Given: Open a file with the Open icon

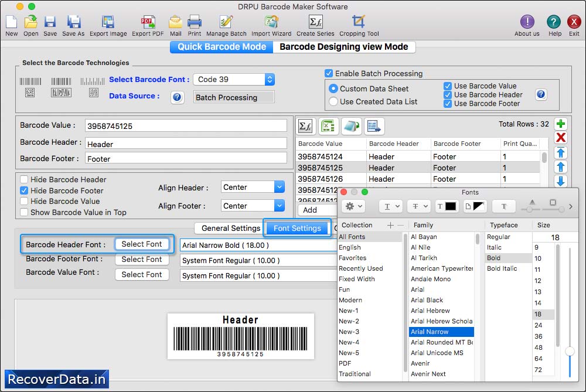Looking at the screenshot, I should tap(30, 22).
